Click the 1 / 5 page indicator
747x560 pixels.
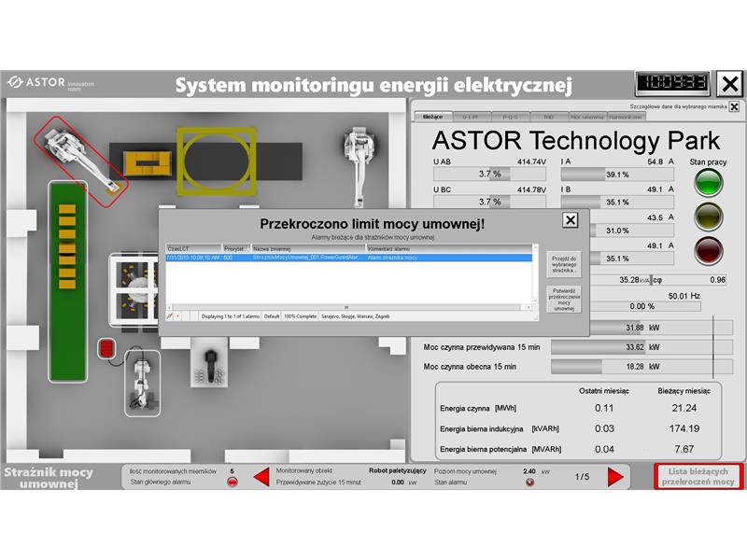(582, 477)
